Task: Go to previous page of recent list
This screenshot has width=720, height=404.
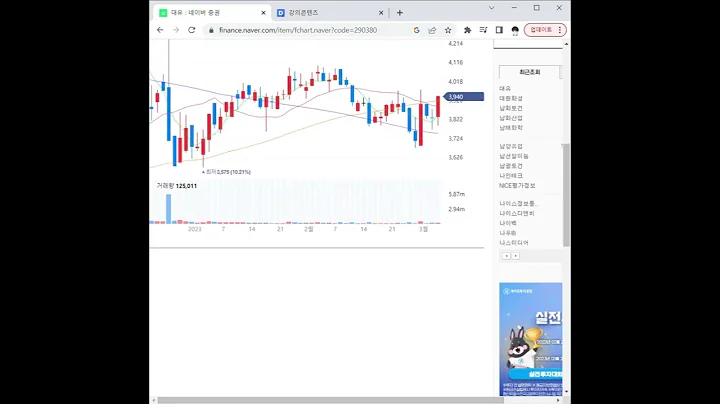Action: 506,256
